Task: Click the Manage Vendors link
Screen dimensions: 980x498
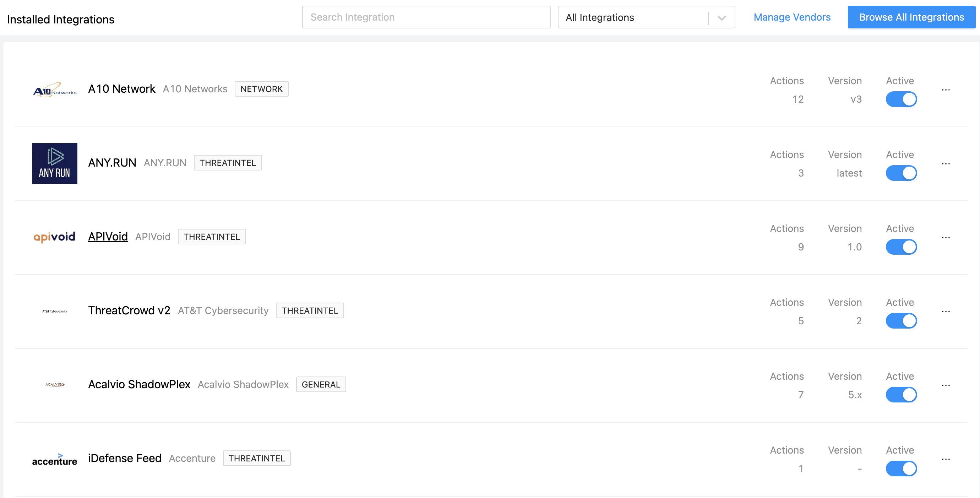Action: pyautogui.click(x=792, y=17)
